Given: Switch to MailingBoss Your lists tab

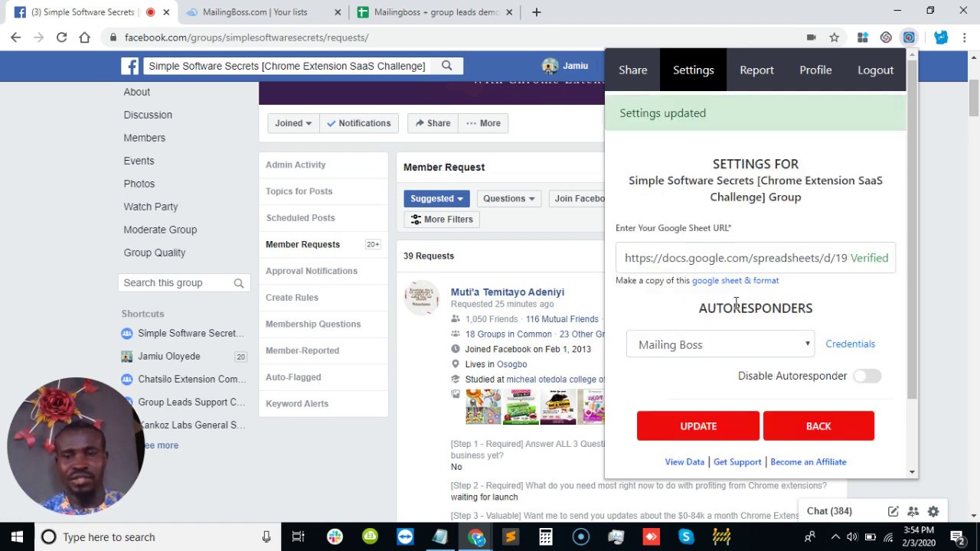Looking at the screenshot, I should 263,12.
